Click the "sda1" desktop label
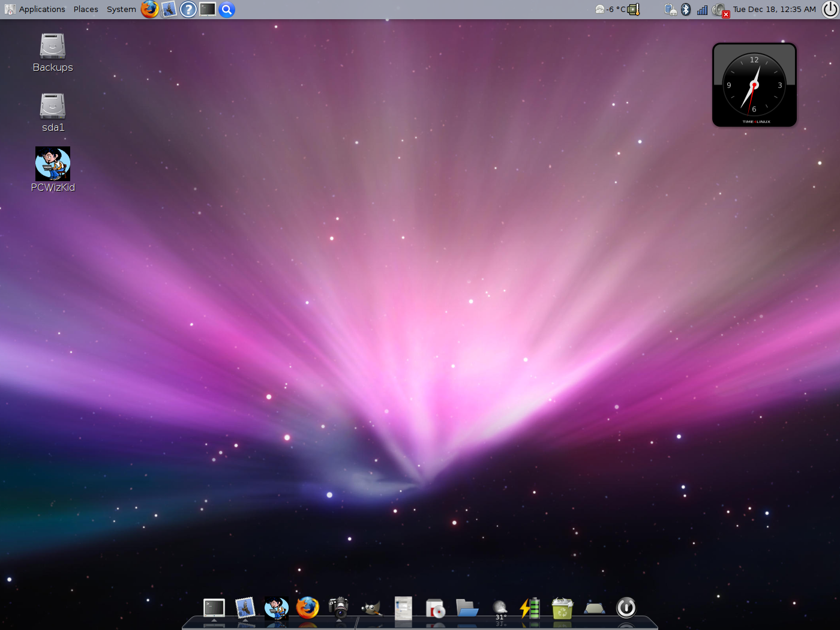The width and height of the screenshot is (840, 630). pos(53,128)
